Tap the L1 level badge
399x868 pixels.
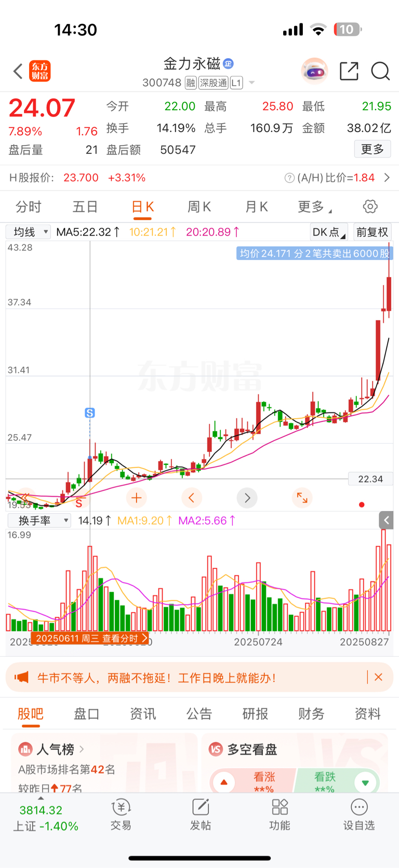tap(236, 83)
